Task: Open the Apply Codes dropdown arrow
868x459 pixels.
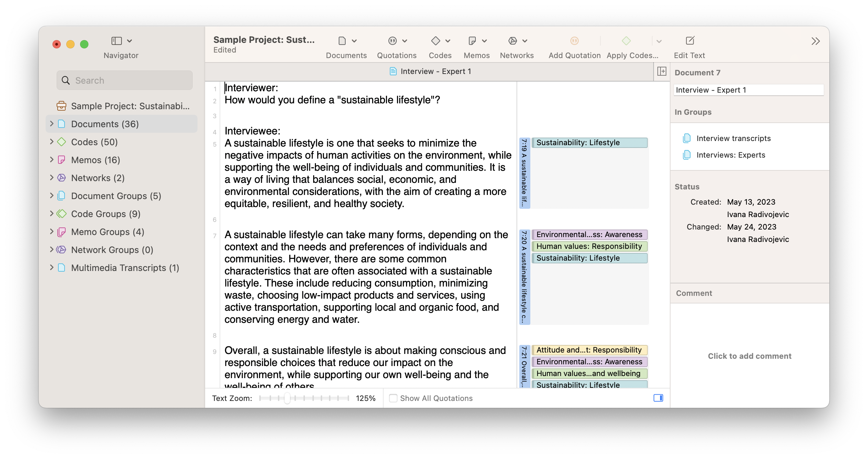Action: point(659,41)
